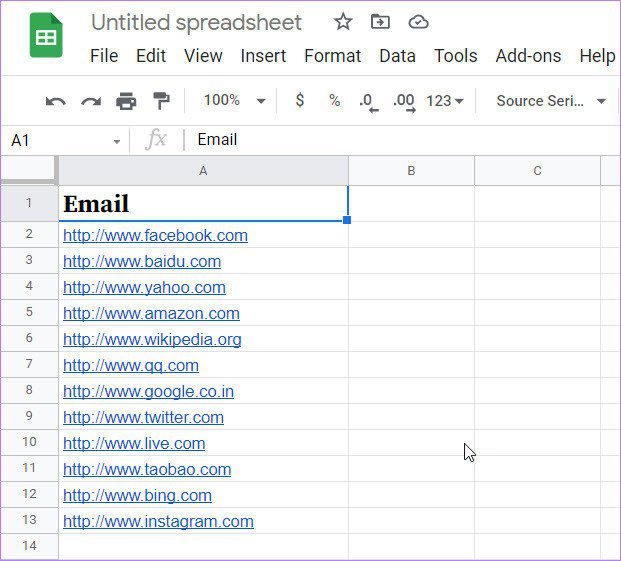
Task: Open the Google Sheets home icon
Action: tap(46, 35)
